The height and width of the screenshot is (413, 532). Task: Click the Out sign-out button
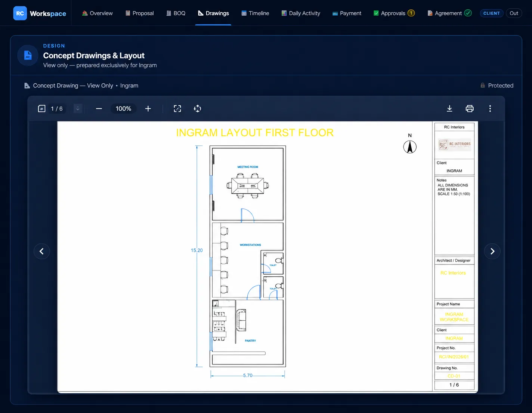[x=514, y=13]
